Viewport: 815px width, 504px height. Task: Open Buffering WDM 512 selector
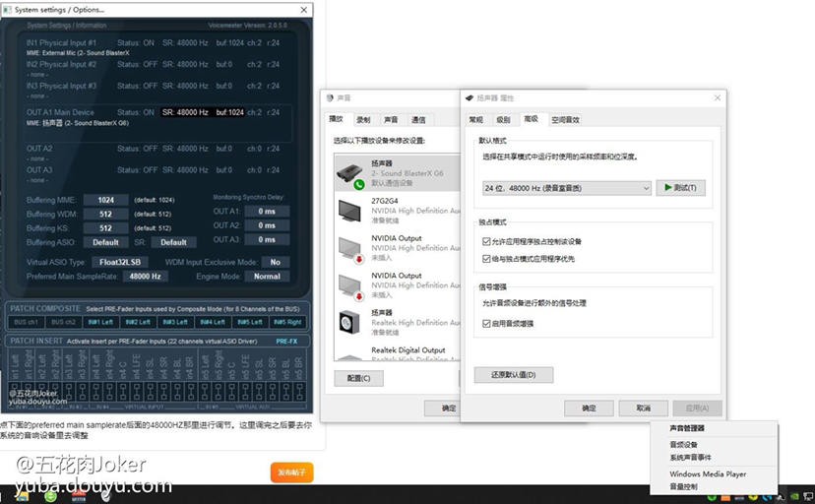point(106,214)
